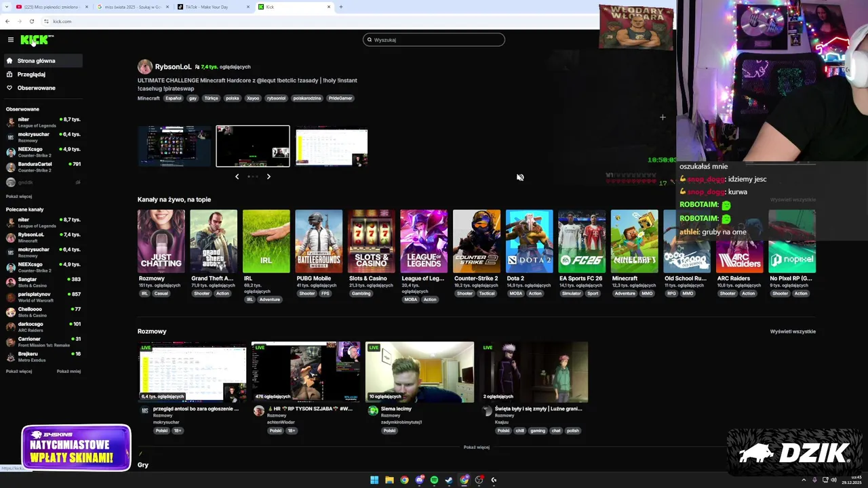Open the Siema lecimy stream
Screen dimensions: 868x488
click(420, 372)
